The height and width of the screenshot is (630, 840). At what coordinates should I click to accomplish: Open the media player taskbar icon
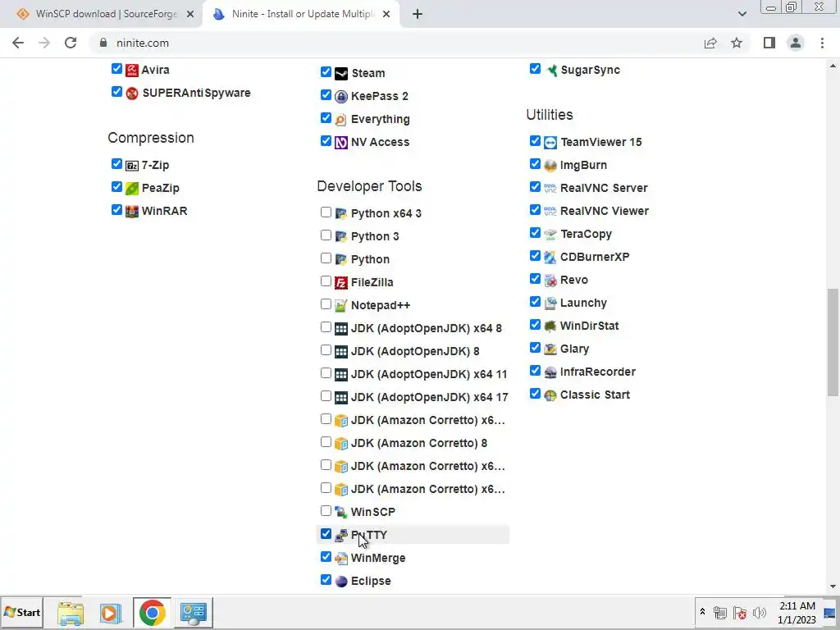coord(111,612)
